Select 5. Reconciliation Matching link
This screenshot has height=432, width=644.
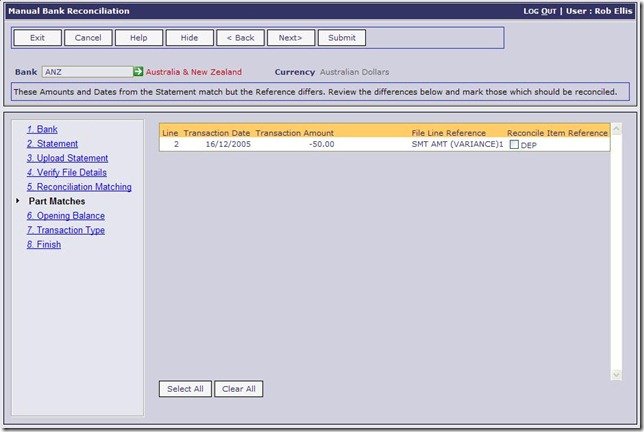coord(79,187)
